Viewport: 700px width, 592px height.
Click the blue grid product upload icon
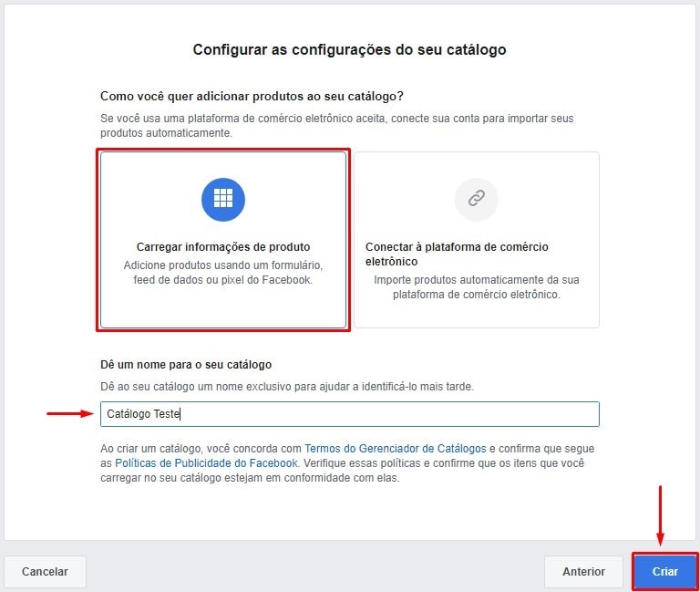[x=223, y=199]
